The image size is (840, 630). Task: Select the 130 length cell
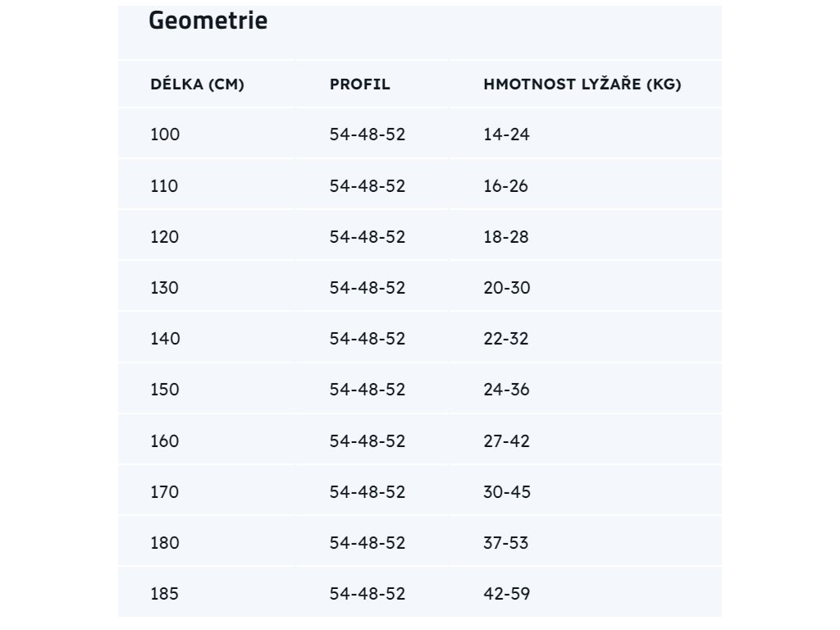coord(165,288)
